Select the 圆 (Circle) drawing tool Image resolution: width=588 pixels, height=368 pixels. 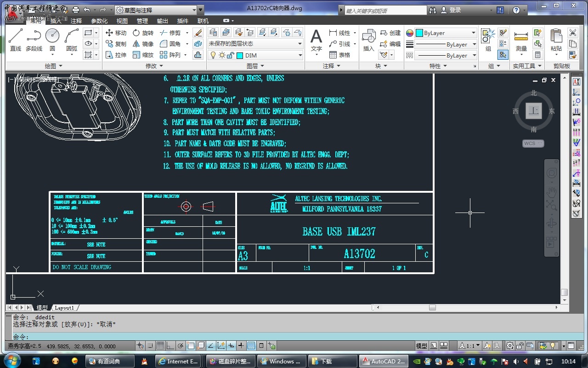(52, 40)
